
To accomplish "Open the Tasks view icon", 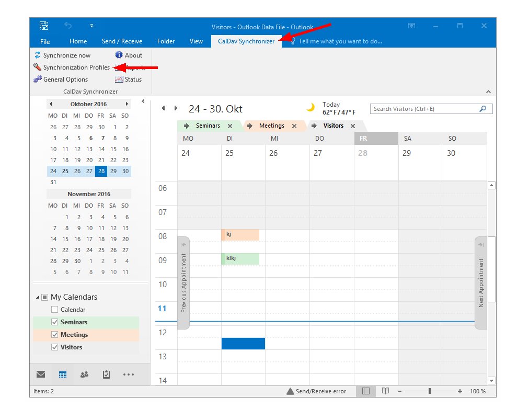I will [106, 374].
